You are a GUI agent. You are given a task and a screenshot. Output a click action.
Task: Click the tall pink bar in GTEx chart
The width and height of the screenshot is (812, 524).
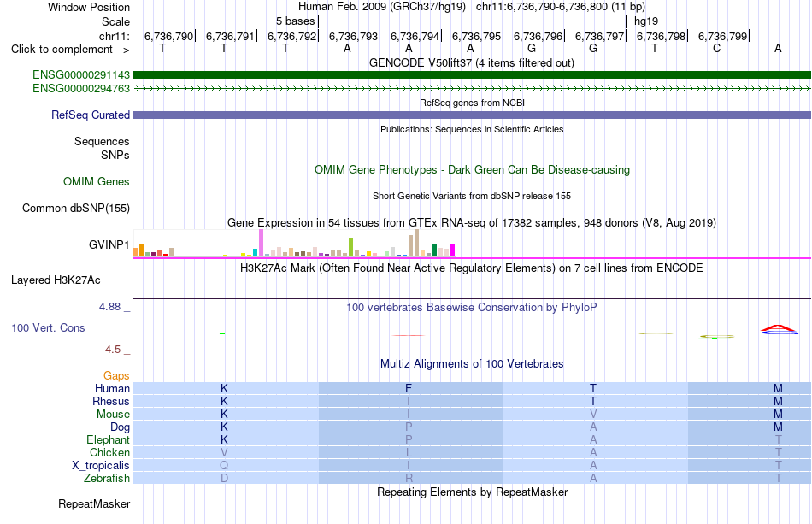(x=261, y=243)
